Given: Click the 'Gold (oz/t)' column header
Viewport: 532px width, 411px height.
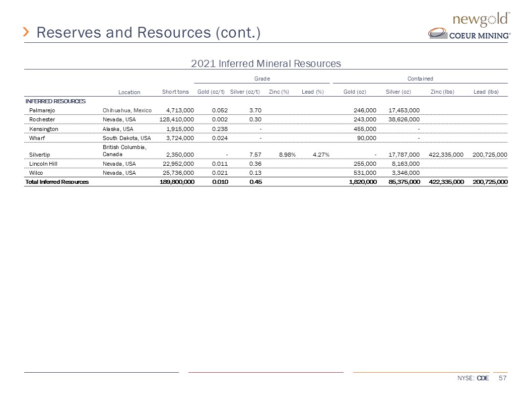Looking at the screenshot, I should (211, 92).
